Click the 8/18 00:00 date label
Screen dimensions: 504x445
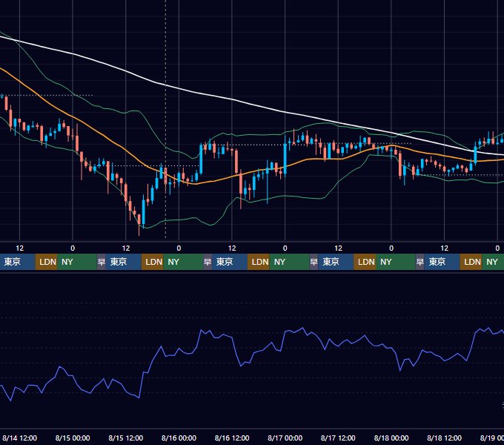click(391, 438)
